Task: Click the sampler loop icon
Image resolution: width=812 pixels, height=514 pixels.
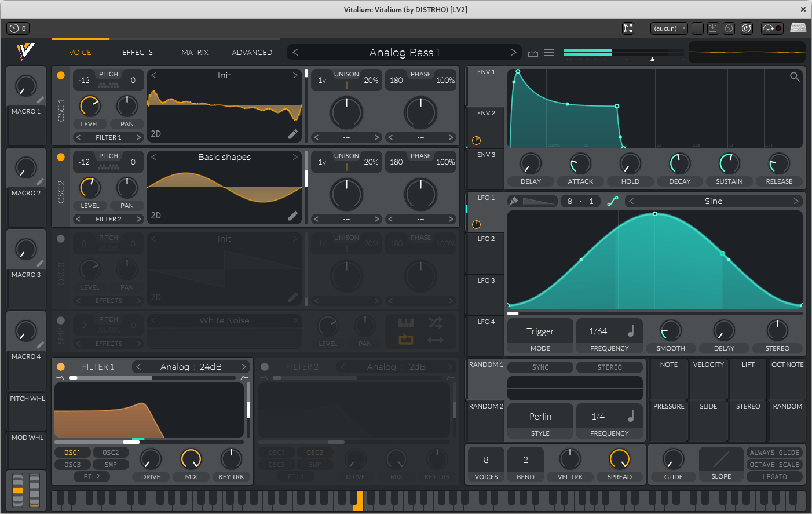Action: 406,340
